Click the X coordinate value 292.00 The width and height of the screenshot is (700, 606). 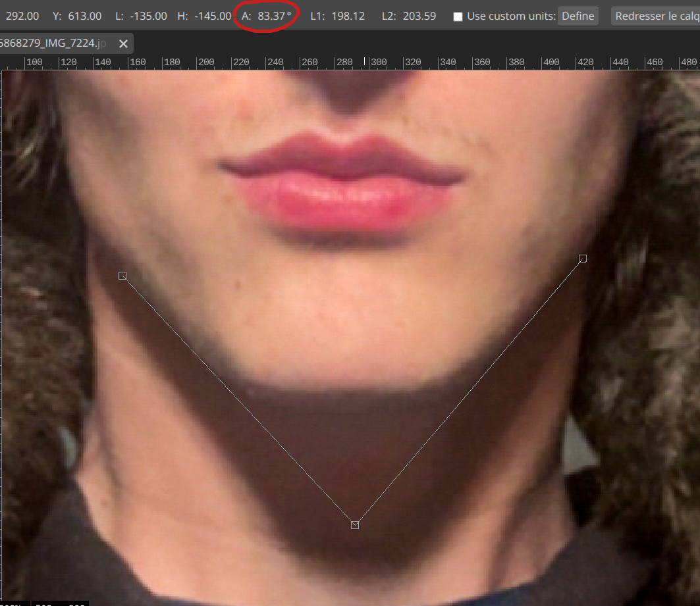22,16
